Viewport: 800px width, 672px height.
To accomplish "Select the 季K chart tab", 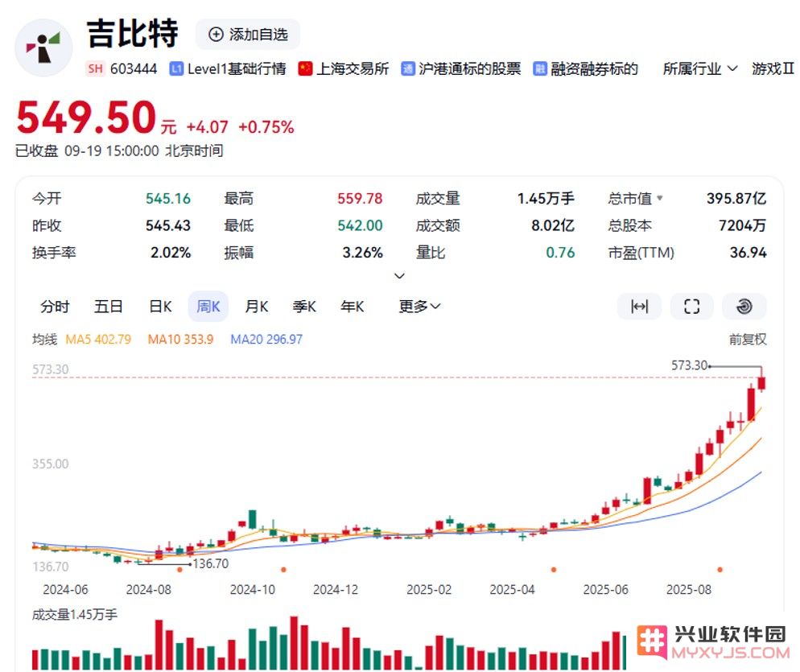I will click(x=304, y=307).
